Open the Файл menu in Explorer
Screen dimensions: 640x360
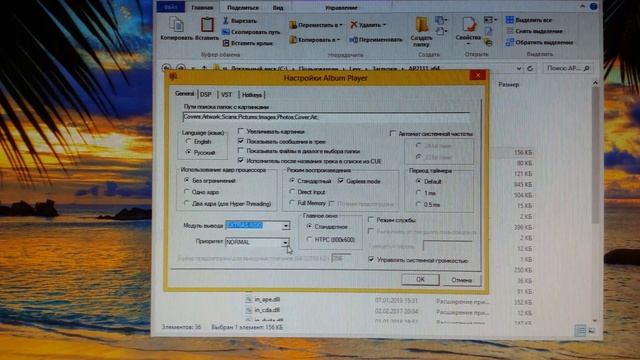(x=171, y=7)
